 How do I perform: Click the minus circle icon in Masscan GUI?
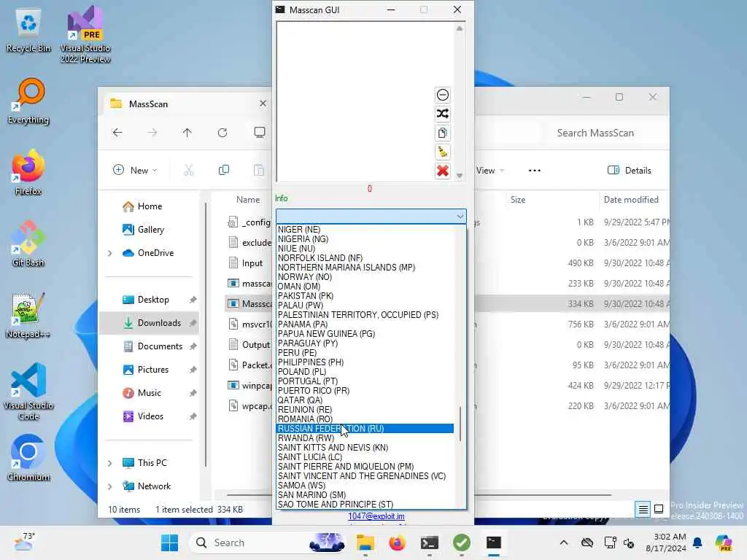443,95
